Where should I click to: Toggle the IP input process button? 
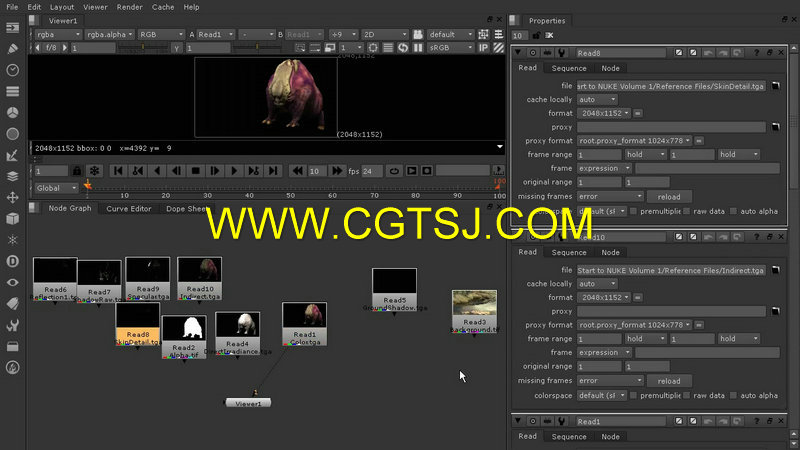(483, 47)
